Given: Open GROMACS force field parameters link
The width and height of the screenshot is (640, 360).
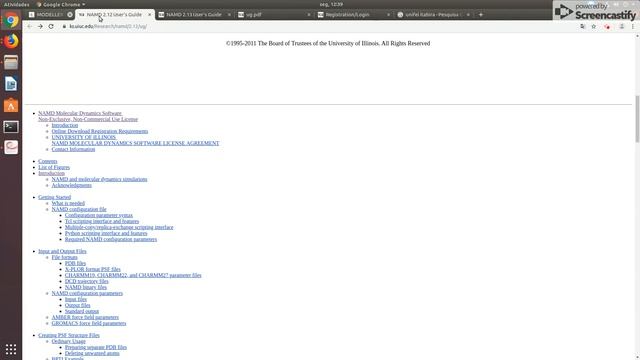Looking at the screenshot, I should 89,323.
